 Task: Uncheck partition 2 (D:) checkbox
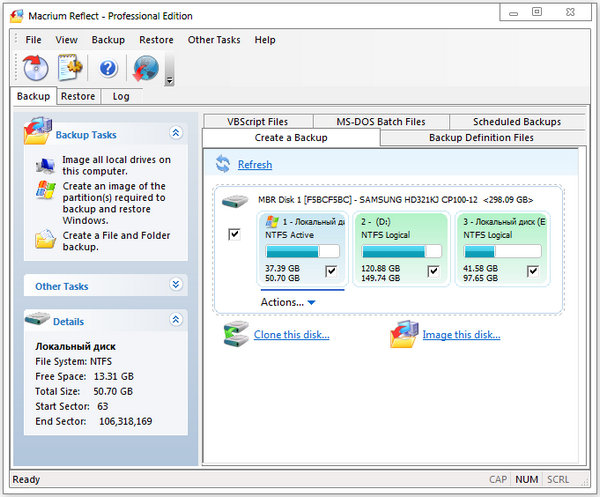433,270
